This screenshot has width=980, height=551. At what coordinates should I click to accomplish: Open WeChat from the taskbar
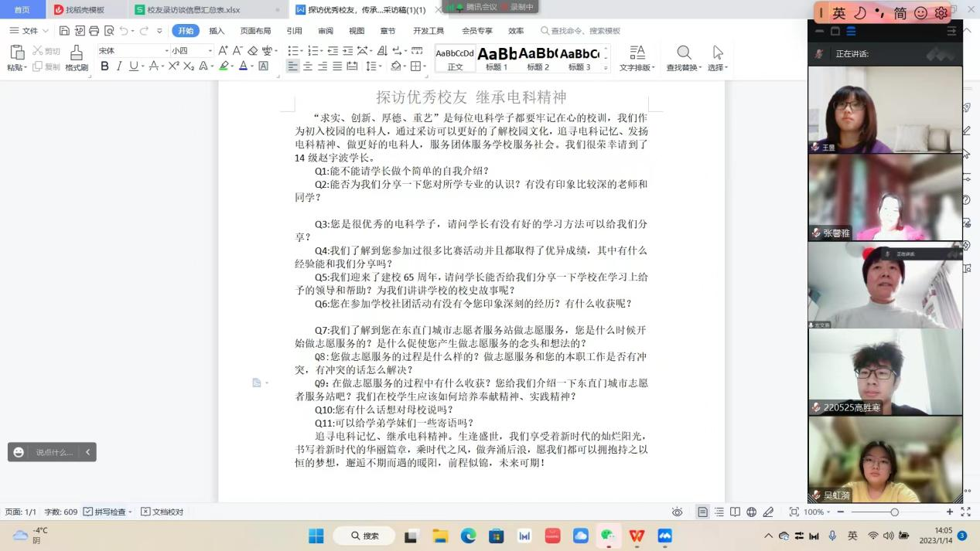(607, 535)
